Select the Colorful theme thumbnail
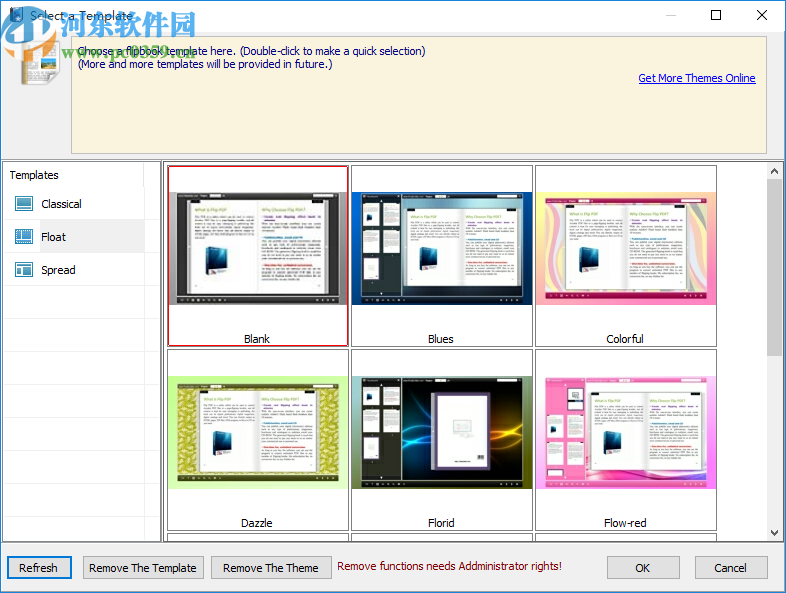 (x=626, y=249)
